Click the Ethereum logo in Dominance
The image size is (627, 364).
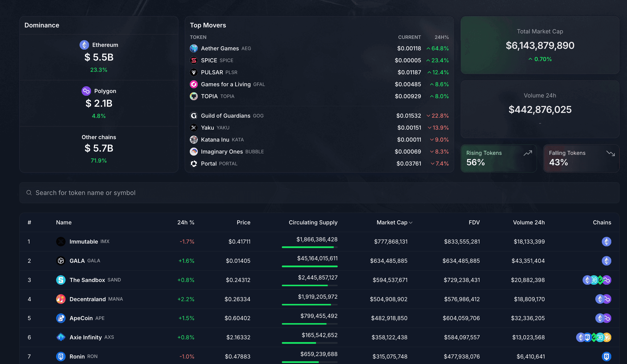[84, 45]
